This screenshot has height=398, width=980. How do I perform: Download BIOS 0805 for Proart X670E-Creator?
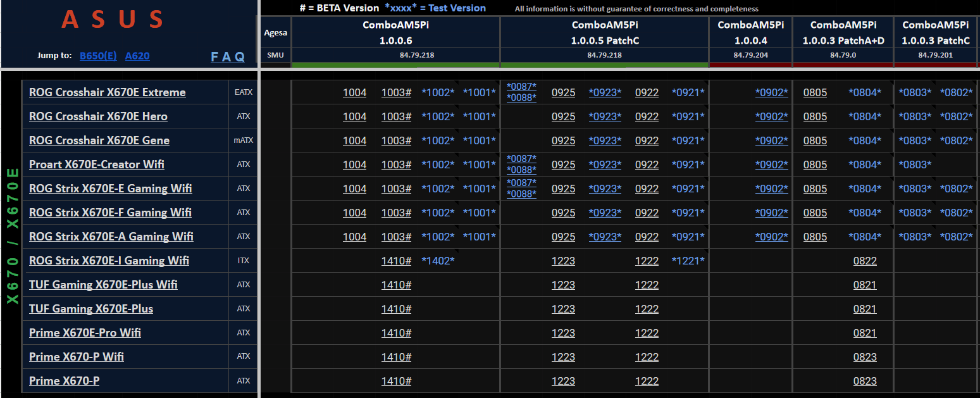[x=815, y=165]
